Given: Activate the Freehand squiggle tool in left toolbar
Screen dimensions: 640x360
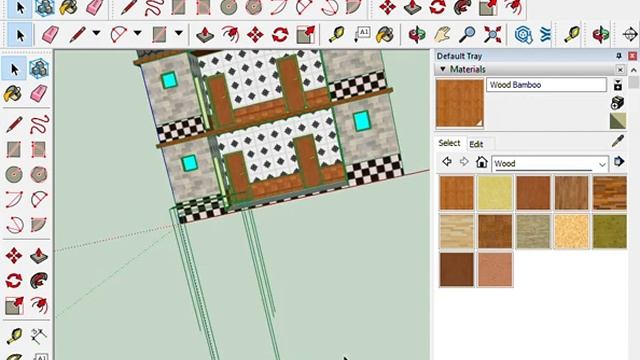Looking at the screenshot, I should point(39,124).
